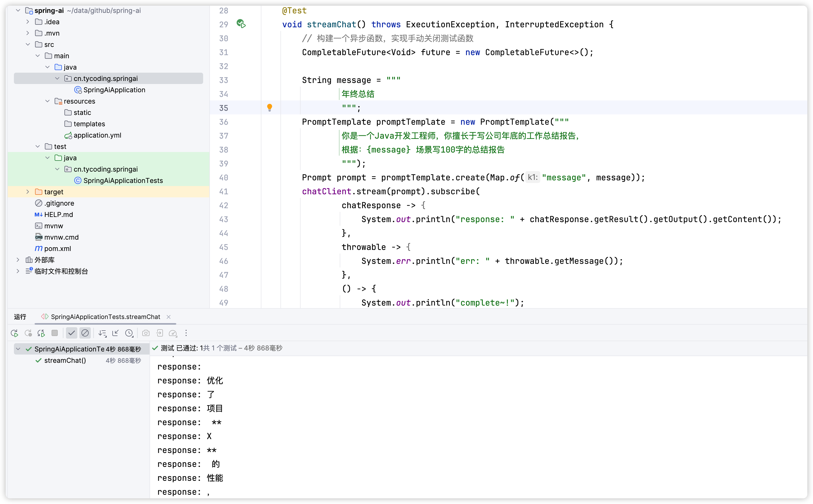Click the import tests results icon
Viewport: 813px width, 504px height.
coord(160,333)
